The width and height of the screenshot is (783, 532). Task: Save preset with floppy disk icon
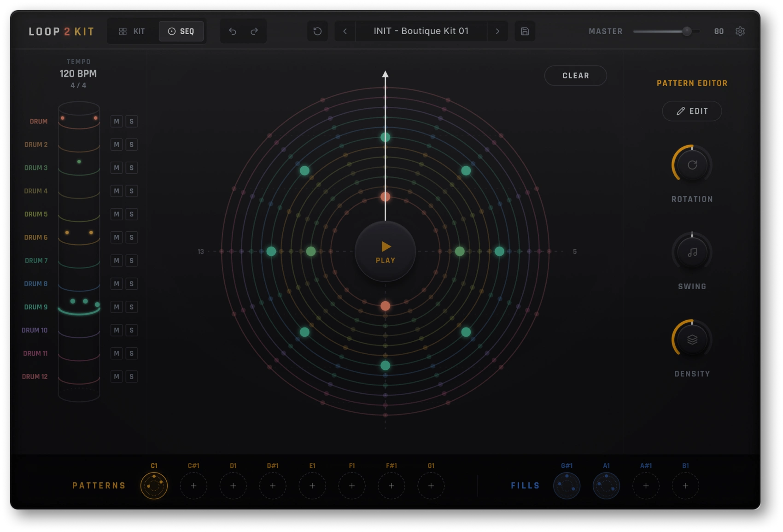tap(525, 31)
